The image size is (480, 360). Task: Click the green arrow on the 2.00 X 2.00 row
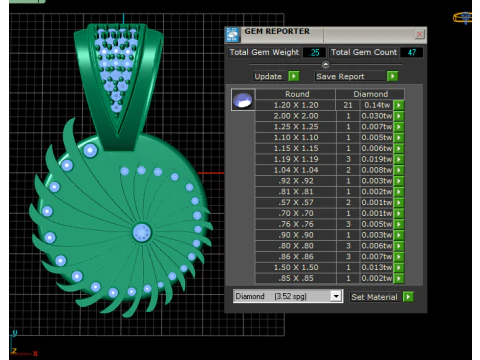(399, 116)
